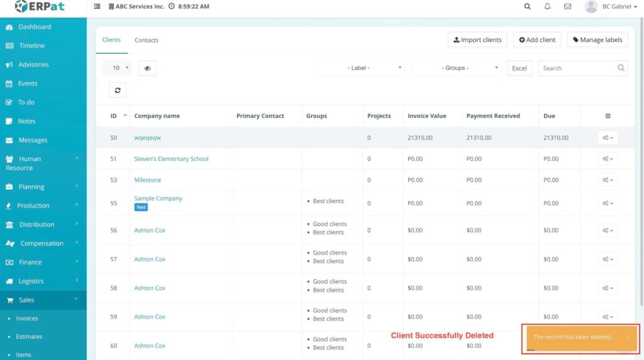
Task: Click the refresh table icon button
Action: [x=118, y=90]
